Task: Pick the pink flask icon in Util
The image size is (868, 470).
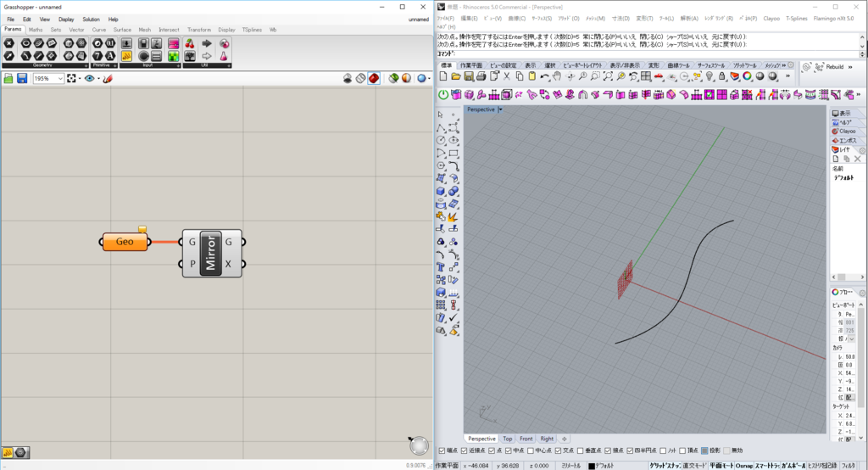Action: [x=224, y=56]
